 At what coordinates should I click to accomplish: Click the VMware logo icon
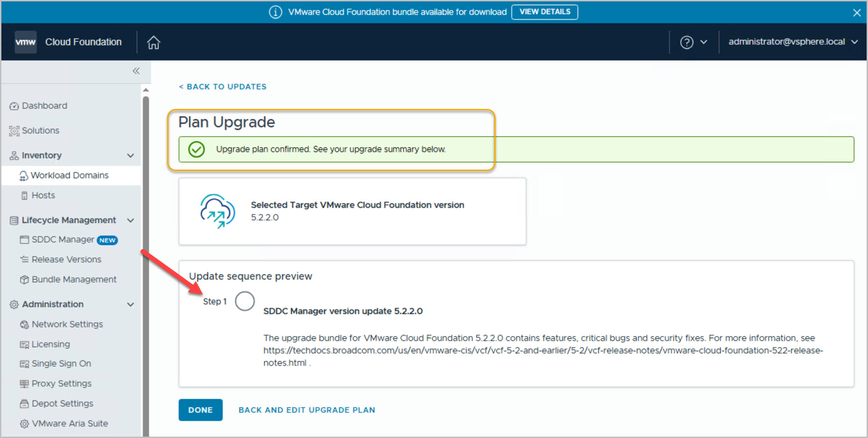tap(26, 42)
